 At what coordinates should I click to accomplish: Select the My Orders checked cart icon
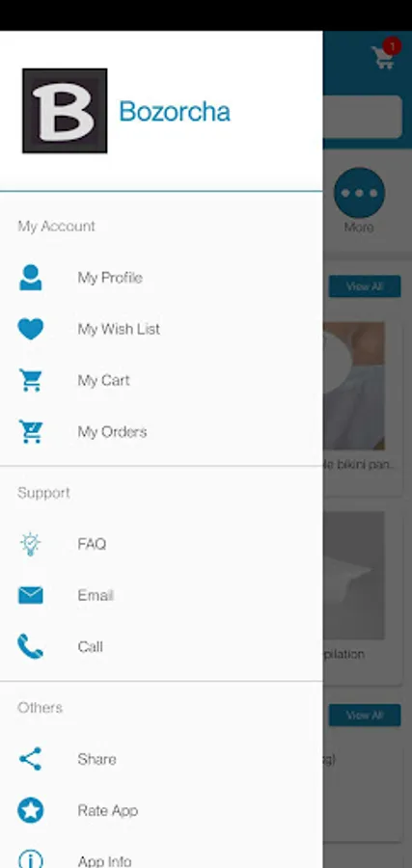point(31,432)
